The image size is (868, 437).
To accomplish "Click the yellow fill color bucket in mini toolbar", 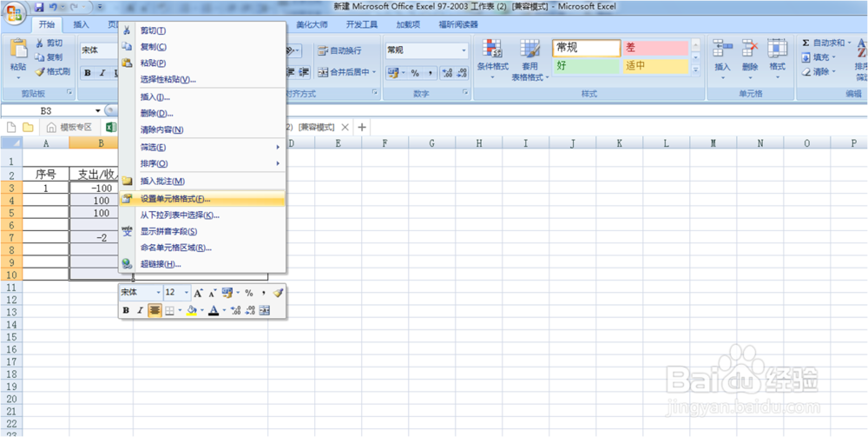I will [x=192, y=311].
